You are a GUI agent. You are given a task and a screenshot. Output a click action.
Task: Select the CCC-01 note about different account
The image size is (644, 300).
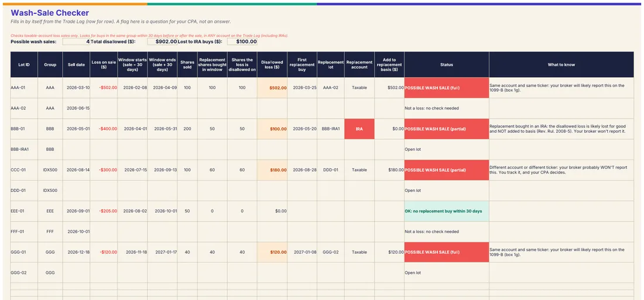[x=561, y=170]
